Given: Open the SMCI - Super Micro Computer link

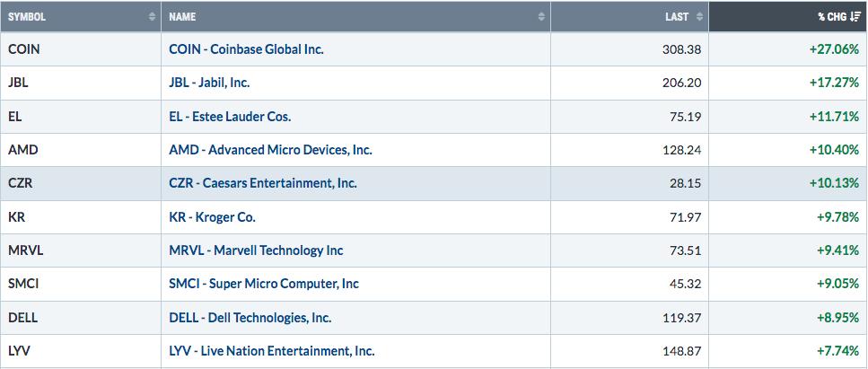Looking at the screenshot, I should pyautogui.click(x=264, y=284).
